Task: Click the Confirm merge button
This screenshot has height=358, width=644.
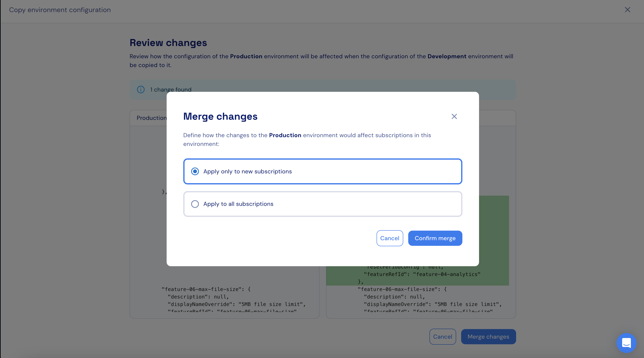Action: [x=435, y=238]
